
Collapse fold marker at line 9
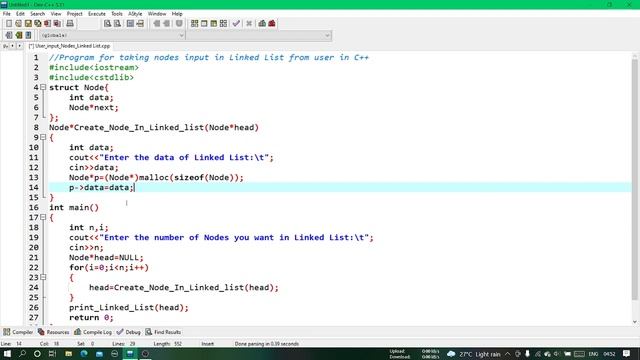tap(43, 138)
